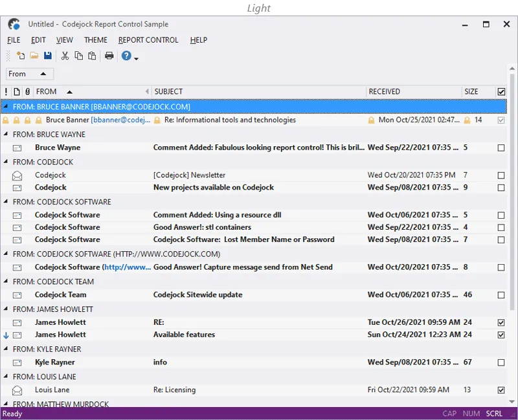Open a file with the folder icon
The height and width of the screenshot is (420, 518).
(34, 56)
